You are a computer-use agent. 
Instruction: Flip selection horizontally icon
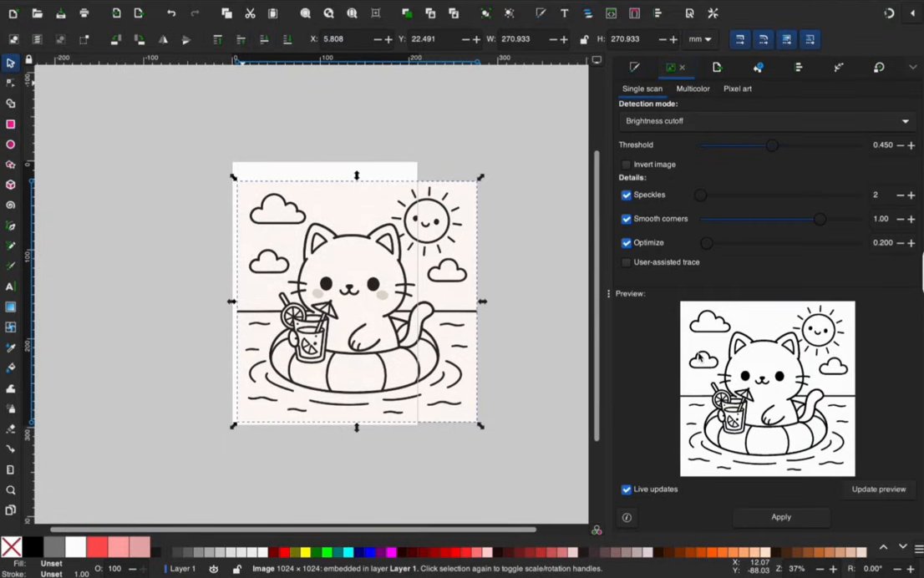(163, 39)
